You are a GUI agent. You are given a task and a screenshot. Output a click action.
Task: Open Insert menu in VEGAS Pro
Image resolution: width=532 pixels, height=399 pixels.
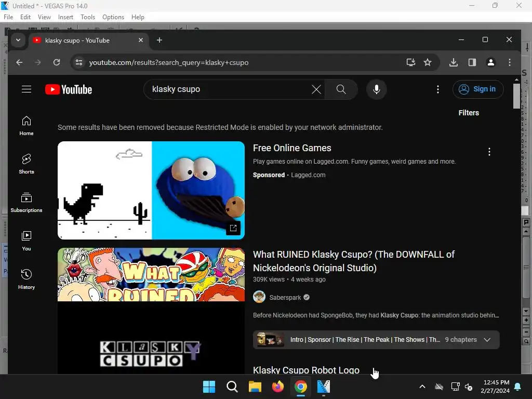[x=65, y=17]
